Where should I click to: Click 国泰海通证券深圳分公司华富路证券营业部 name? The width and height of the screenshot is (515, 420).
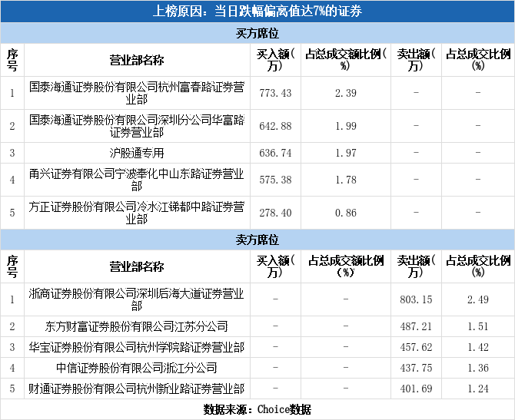click(x=137, y=126)
